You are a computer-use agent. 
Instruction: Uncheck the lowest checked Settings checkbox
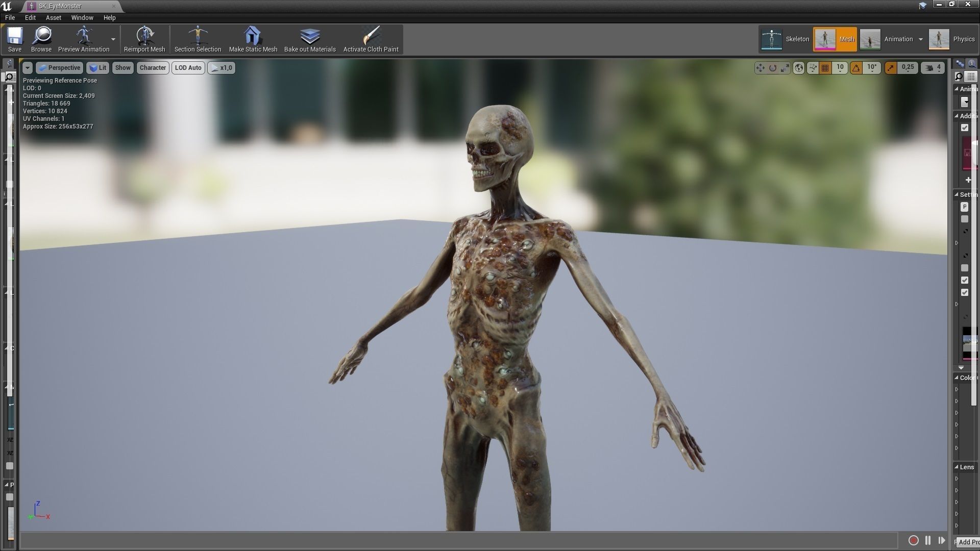tap(965, 292)
